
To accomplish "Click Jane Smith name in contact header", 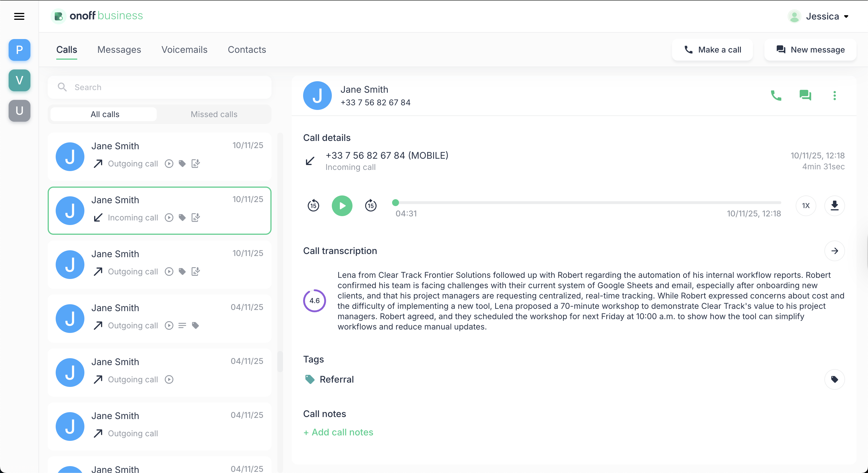I will [x=364, y=89].
